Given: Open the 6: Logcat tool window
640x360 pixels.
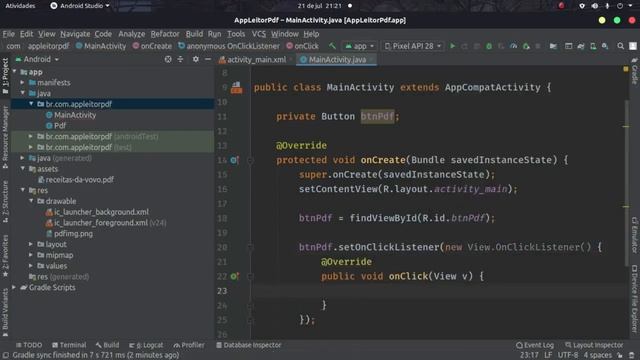Looking at the screenshot, I should [x=146, y=345].
